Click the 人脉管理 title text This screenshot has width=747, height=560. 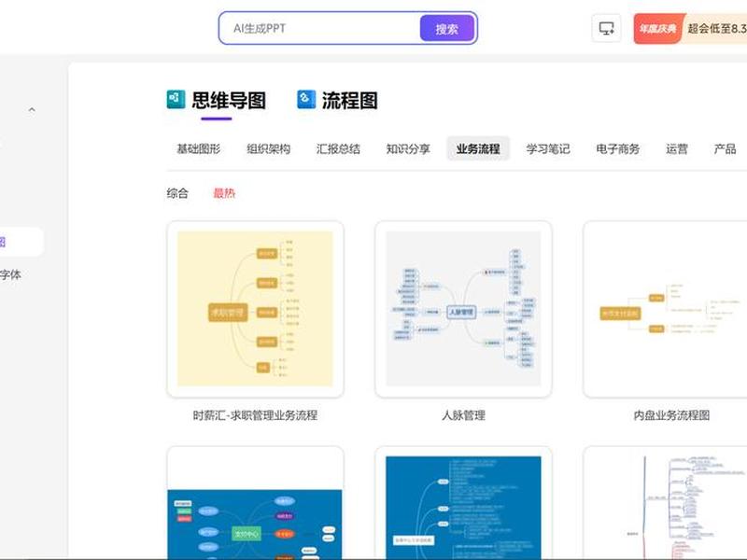point(463,415)
